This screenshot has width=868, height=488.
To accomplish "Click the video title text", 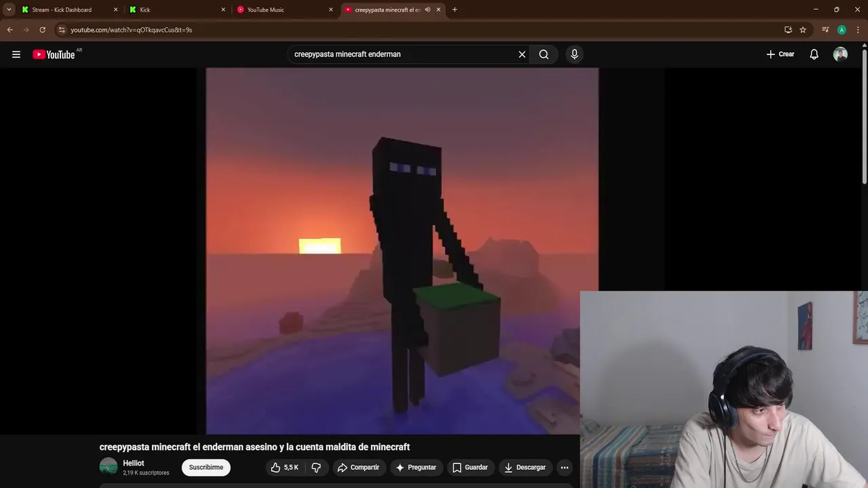I will 255,447.
